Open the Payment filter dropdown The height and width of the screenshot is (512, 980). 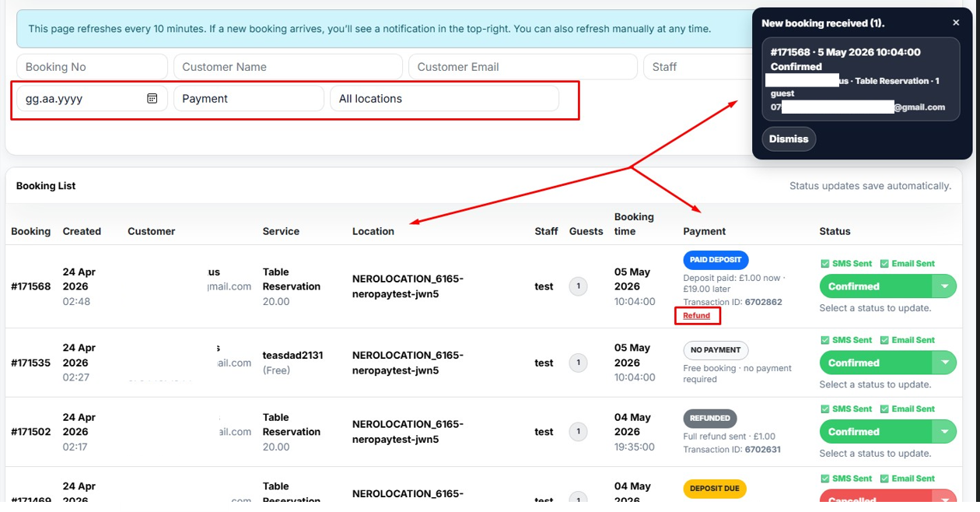point(248,99)
